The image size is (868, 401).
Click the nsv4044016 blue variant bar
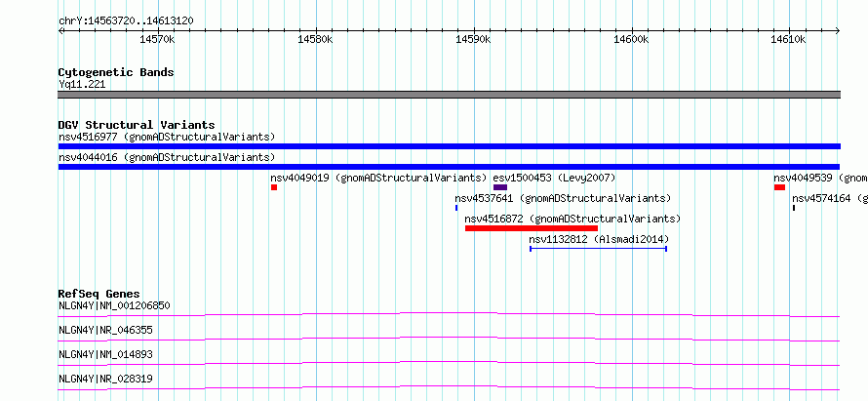tap(449, 167)
